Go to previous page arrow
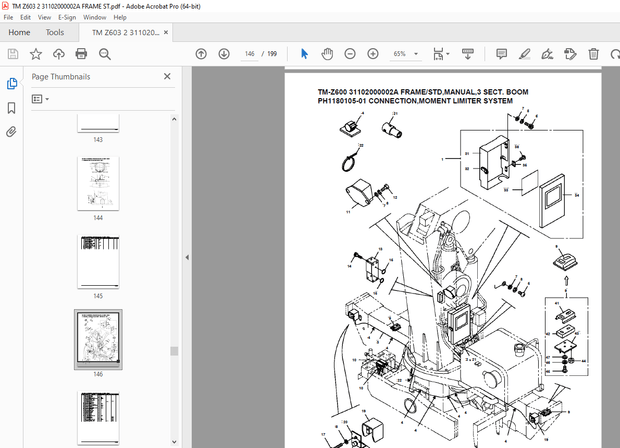The image size is (620, 448). click(x=201, y=54)
